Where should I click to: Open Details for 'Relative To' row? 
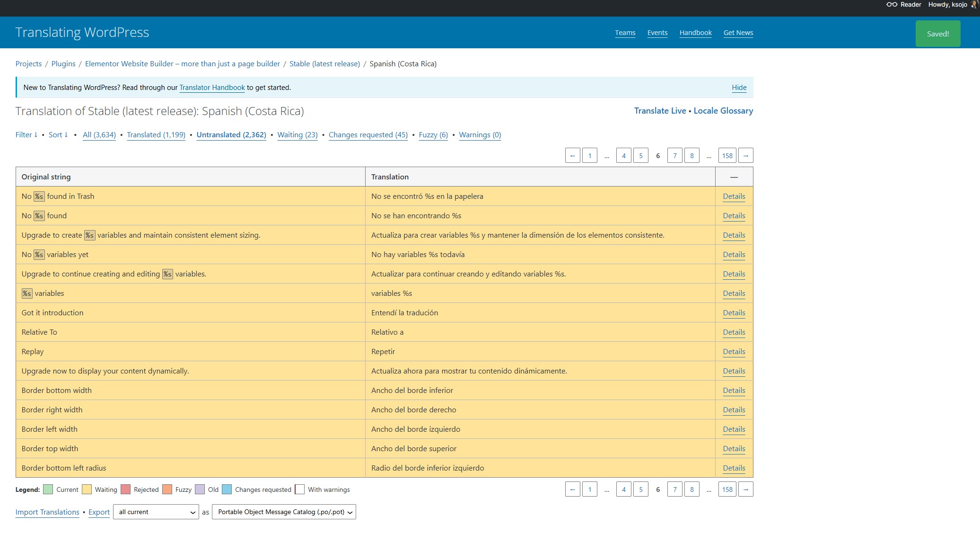734,332
